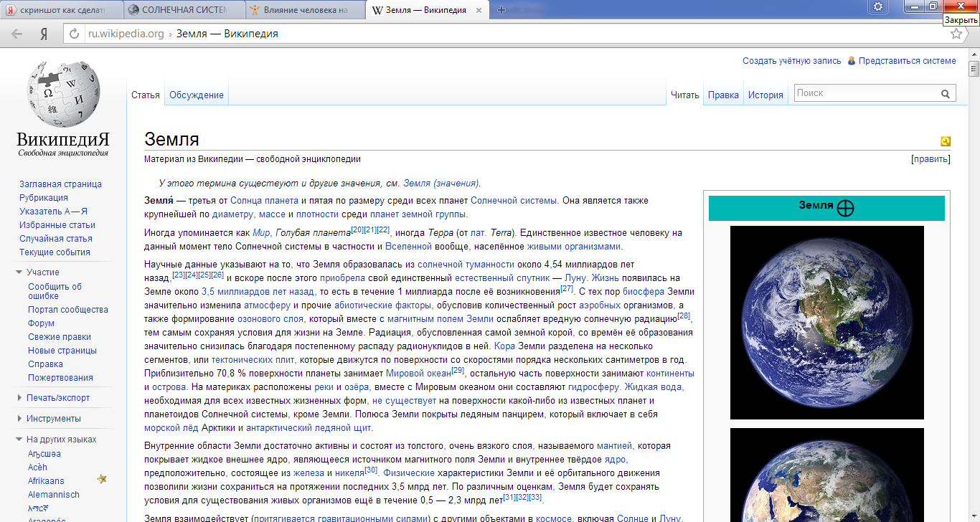Open Форум sidebar link
This screenshot has height=522, width=980.
(41, 323)
